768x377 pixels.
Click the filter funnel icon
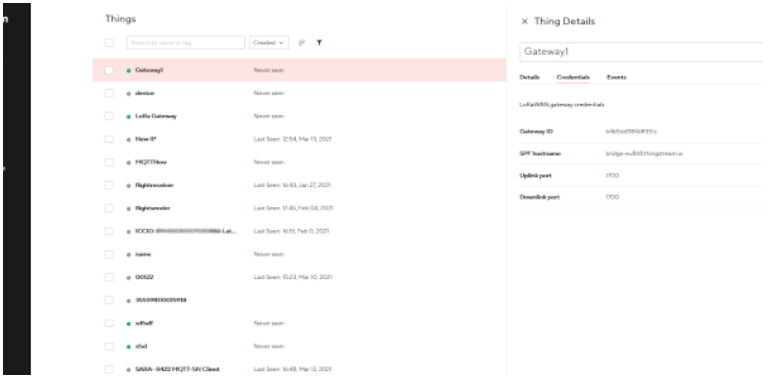click(x=319, y=43)
